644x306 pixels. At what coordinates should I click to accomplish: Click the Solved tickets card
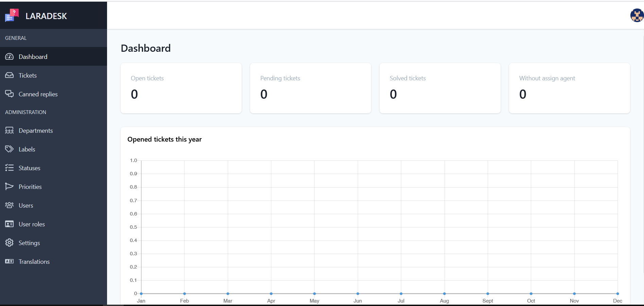(440, 88)
